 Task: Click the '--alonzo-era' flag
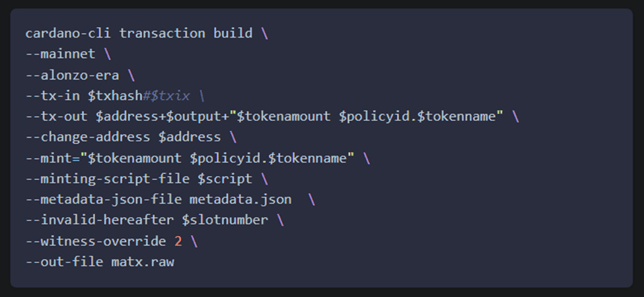tap(72, 75)
